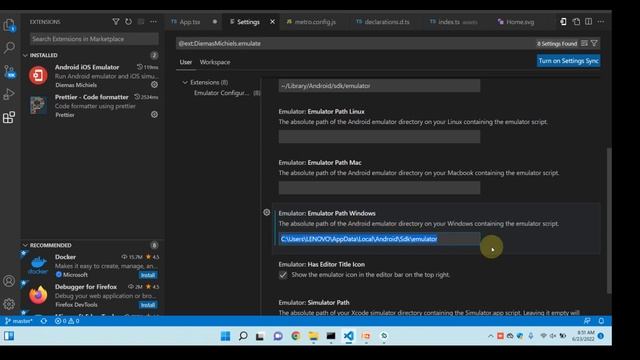
Task: Open Windows taskbar search
Action: [243, 336]
